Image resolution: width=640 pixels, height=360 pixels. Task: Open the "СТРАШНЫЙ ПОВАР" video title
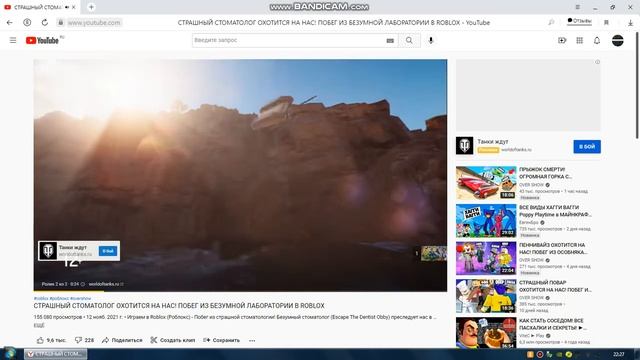point(555,286)
